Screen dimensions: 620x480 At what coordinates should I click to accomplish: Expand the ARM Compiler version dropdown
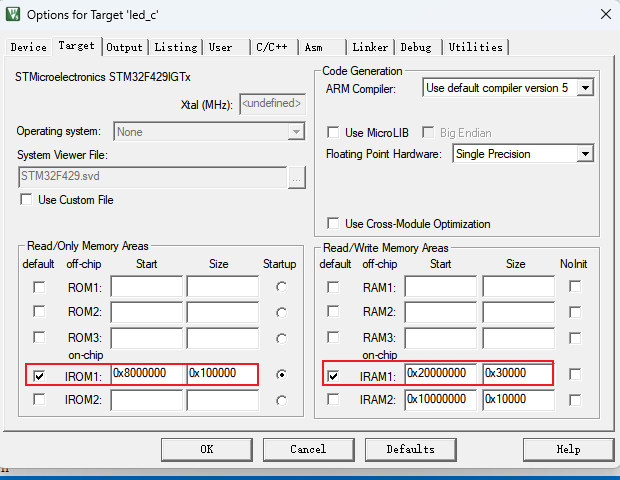[x=585, y=88]
